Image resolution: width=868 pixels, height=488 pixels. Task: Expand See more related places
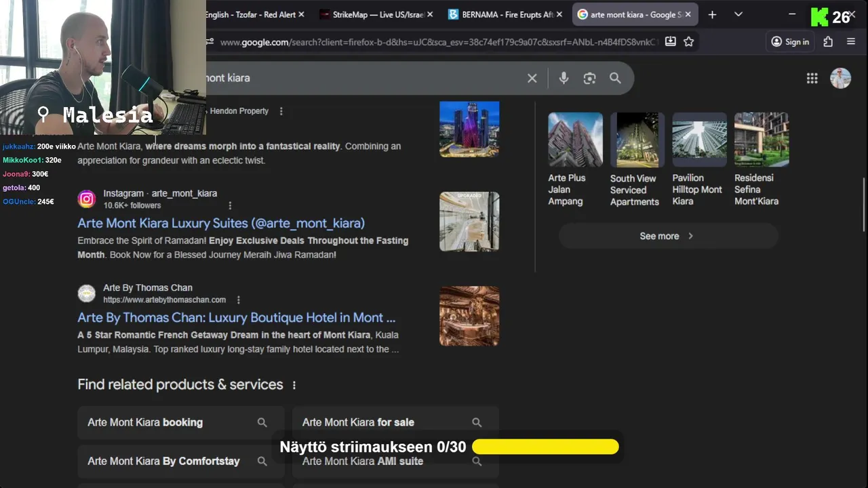coord(667,236)
